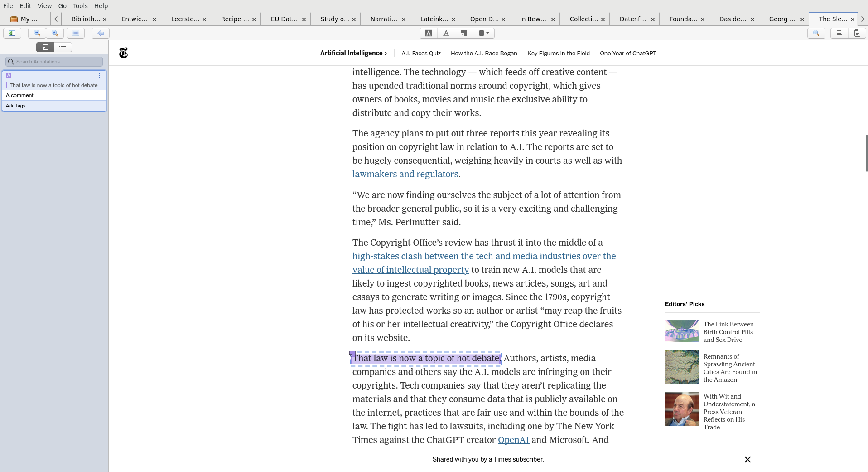The width and height of the screenshot is (868, 472).
Task: Open the find-in-document search icon
Action: pos(816,33)
